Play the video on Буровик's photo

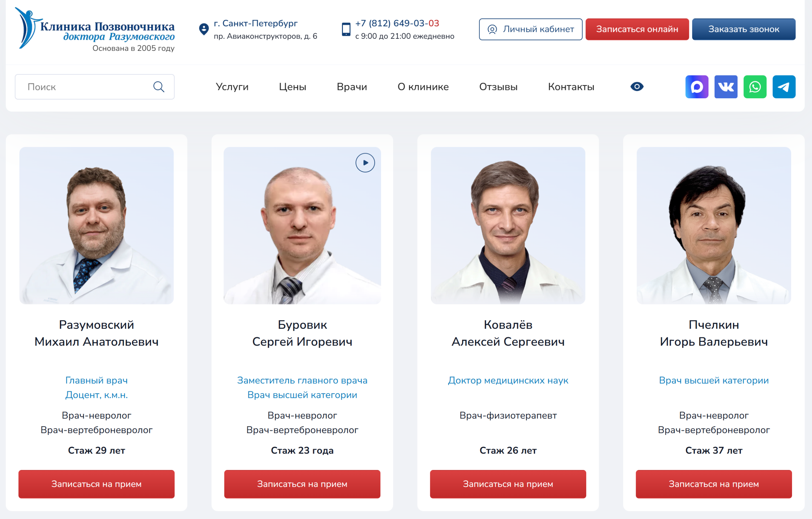[365, 163]
